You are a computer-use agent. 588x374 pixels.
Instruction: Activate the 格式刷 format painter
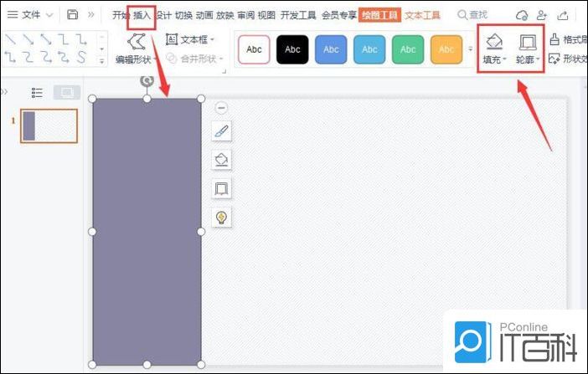click(x=568, y=39)
